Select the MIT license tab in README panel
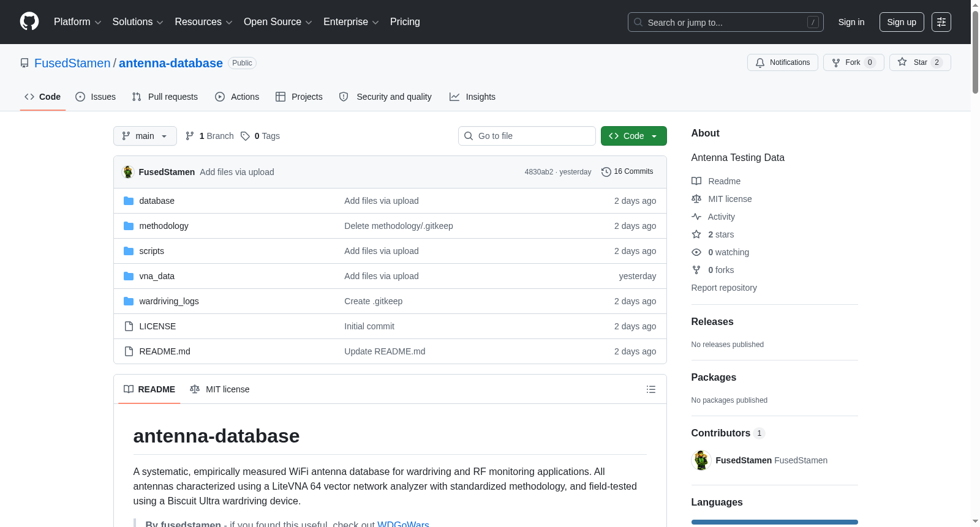This screenshot has width=980, height=527. (x=220, y=389)
